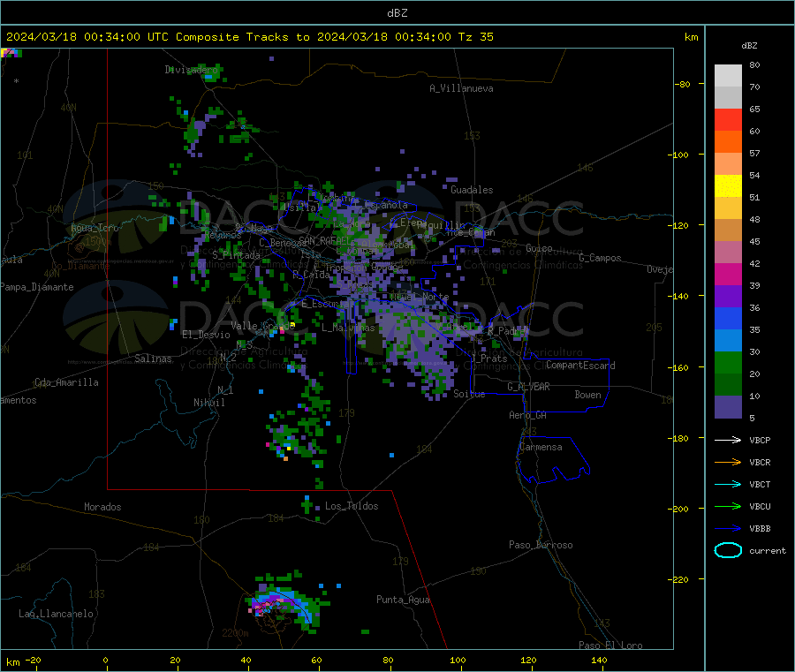
Task: Click the blue VBBB arrow legend icon
Action: pyautogui.click(x=728, y=529)
